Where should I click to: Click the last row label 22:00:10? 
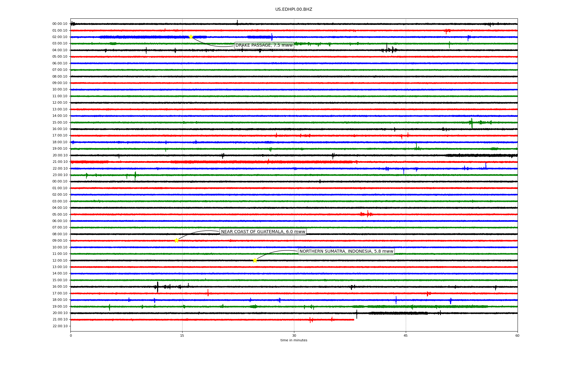coord(60,326)
